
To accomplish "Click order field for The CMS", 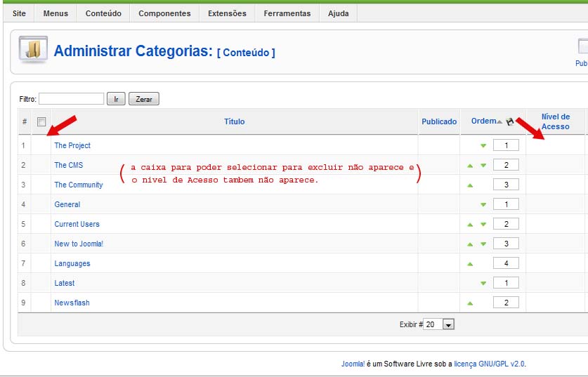I will [x=506, y=165].
